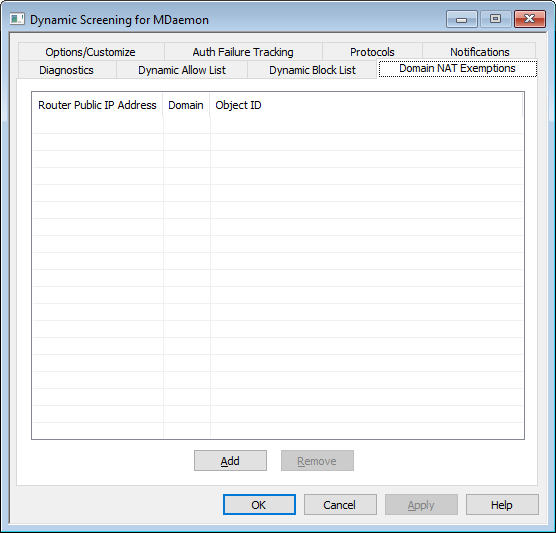Viewport: 556px width, 533px height.
Task: Maximize the Dynamic Screening window
Action: [495, 19]
